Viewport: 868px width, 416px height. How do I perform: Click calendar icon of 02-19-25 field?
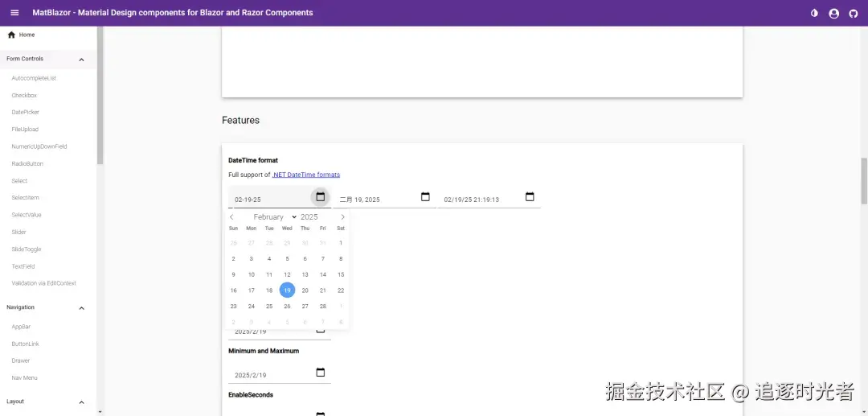pos(321,196)
